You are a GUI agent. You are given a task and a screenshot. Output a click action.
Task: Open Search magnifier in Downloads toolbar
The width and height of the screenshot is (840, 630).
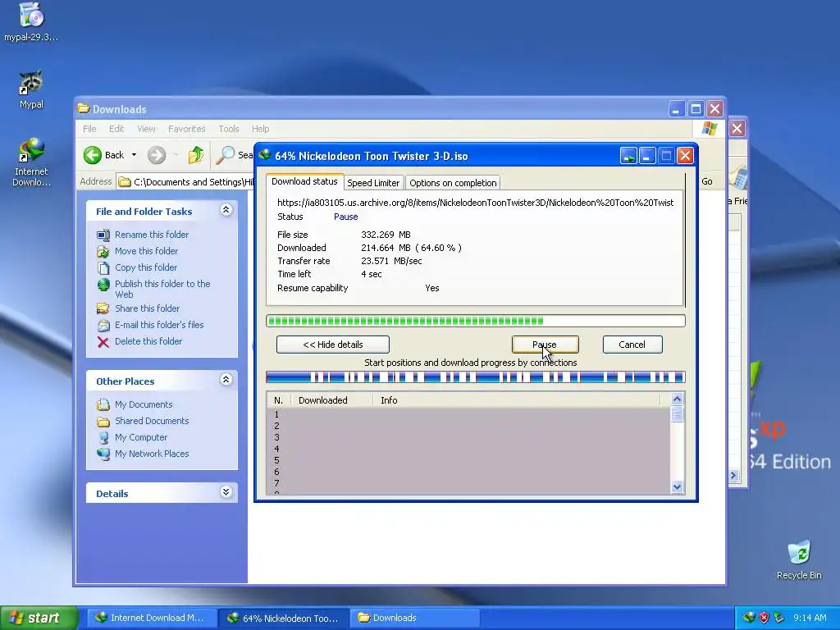(x=225, y=155)
